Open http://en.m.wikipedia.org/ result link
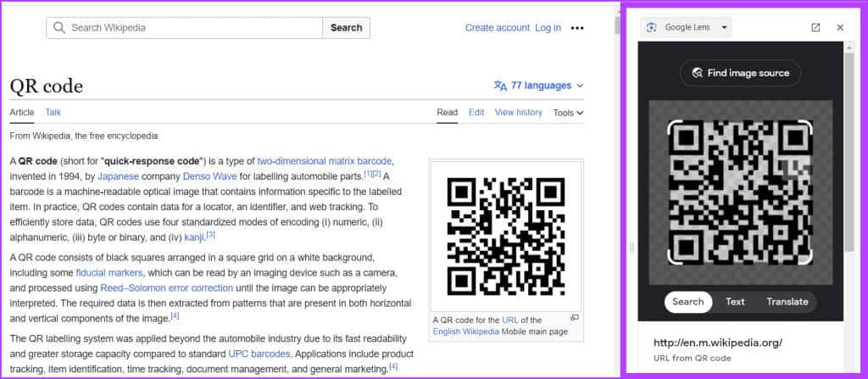 (x=717, y=343)
